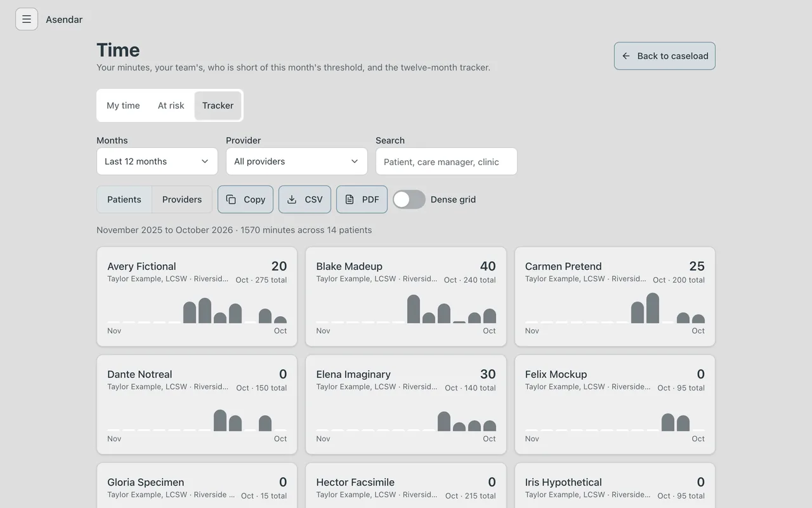The image size is (812, 508).
Task: Click Carmen Pretend's Oct 200 total
Action: click(x=679, y=280)
